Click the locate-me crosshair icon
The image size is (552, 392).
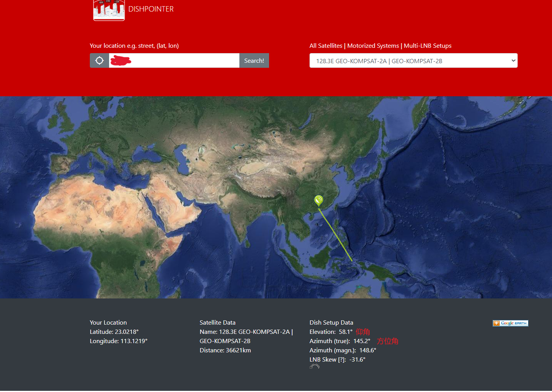tap(99, 60)
